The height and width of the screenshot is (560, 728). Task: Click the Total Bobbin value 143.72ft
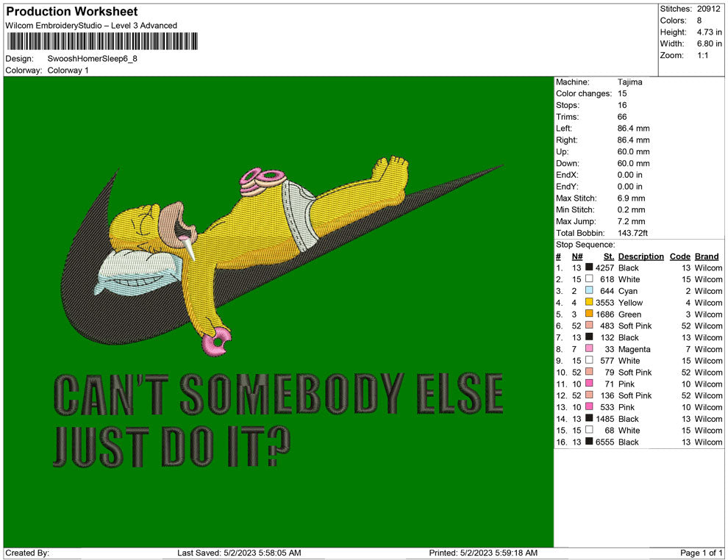[632, 233]
